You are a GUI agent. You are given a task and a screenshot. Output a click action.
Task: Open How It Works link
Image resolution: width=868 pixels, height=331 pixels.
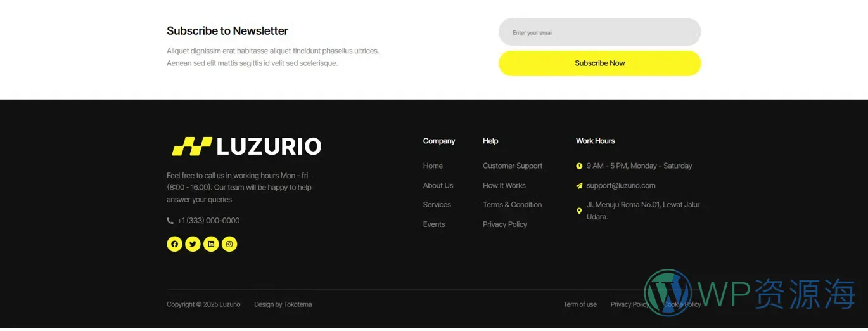[504, 186]
